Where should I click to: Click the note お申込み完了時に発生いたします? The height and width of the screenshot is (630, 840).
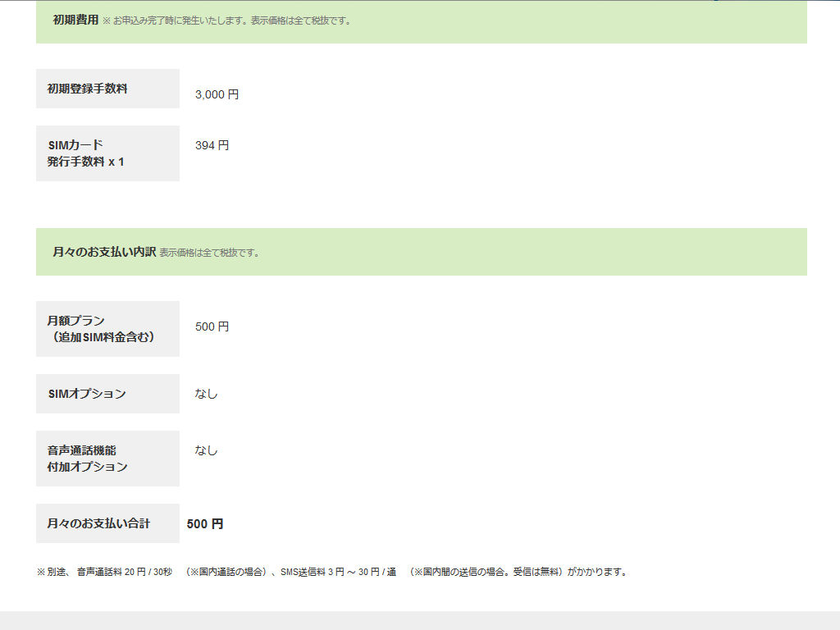click(226, 21)
